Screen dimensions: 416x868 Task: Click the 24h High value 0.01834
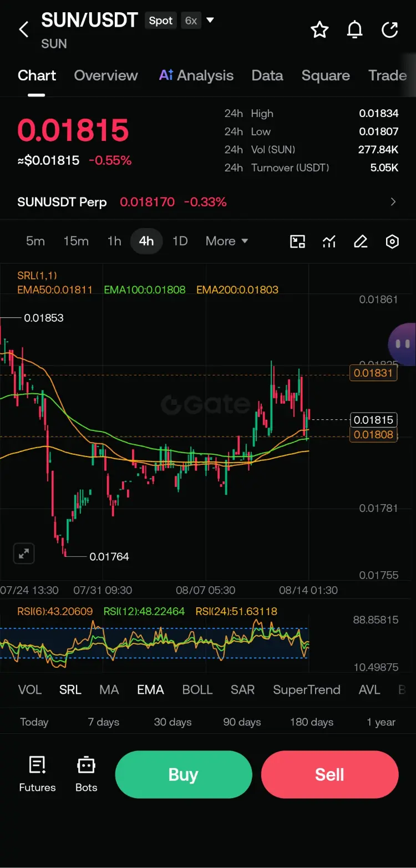click(x=379, y=113)
